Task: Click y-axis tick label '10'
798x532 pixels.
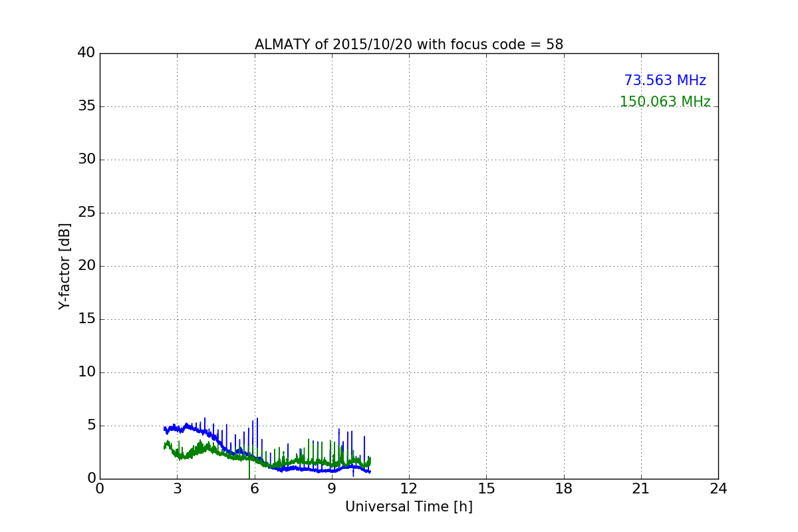Action: coord(86,372)
